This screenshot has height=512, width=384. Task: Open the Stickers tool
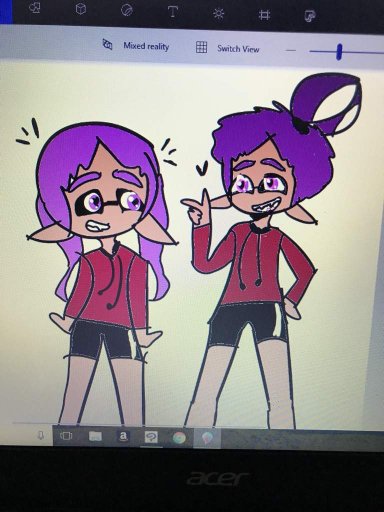(x=127, y=10)
